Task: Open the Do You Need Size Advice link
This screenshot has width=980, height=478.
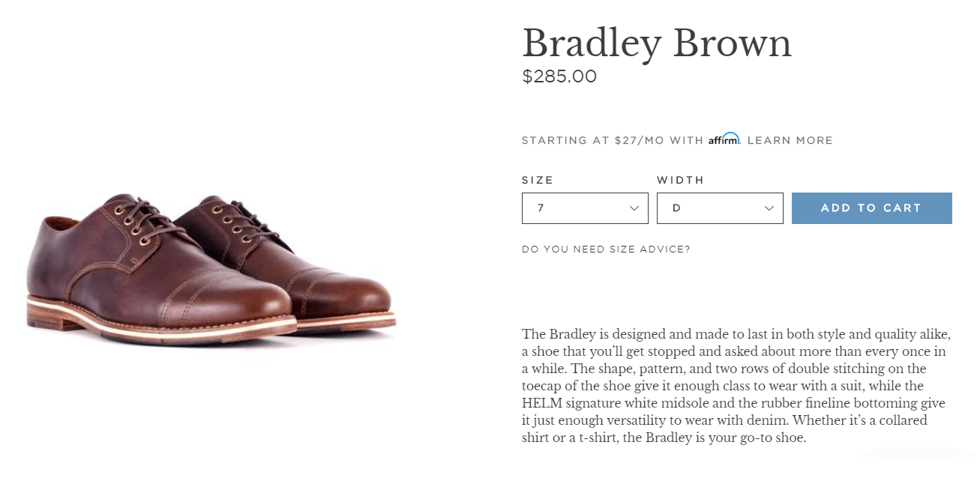Action: (x=606, y=249)
